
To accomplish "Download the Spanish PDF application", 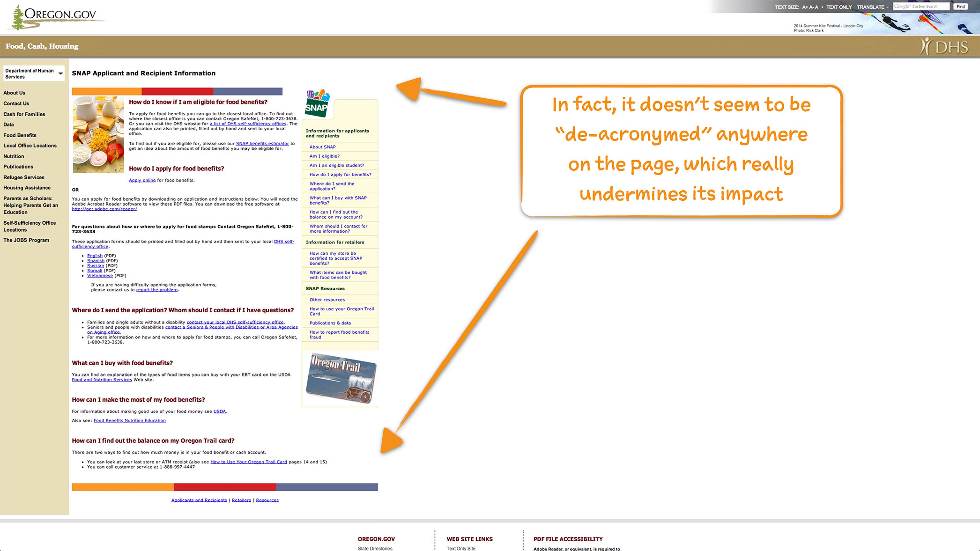I will 96,261.
